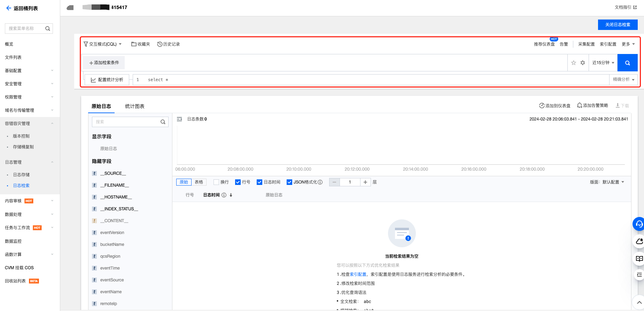This screenshot has height=311, width=644.
Task: Click the star favorite icon
Action: pos(574,63)
